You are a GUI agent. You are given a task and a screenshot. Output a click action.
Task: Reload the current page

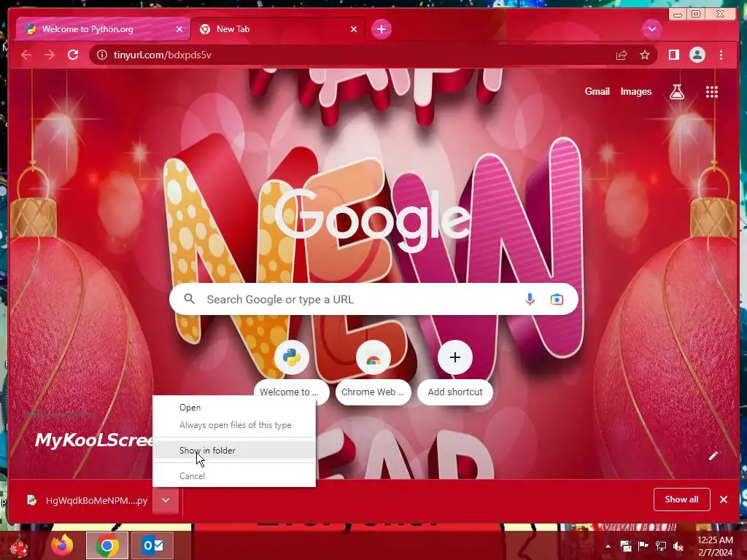pos(73,55)
